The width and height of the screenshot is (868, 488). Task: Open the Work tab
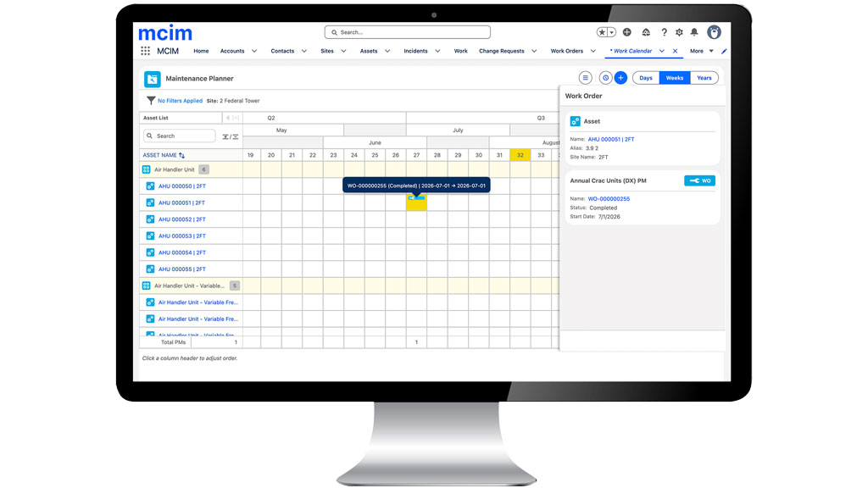coord(460,51)
